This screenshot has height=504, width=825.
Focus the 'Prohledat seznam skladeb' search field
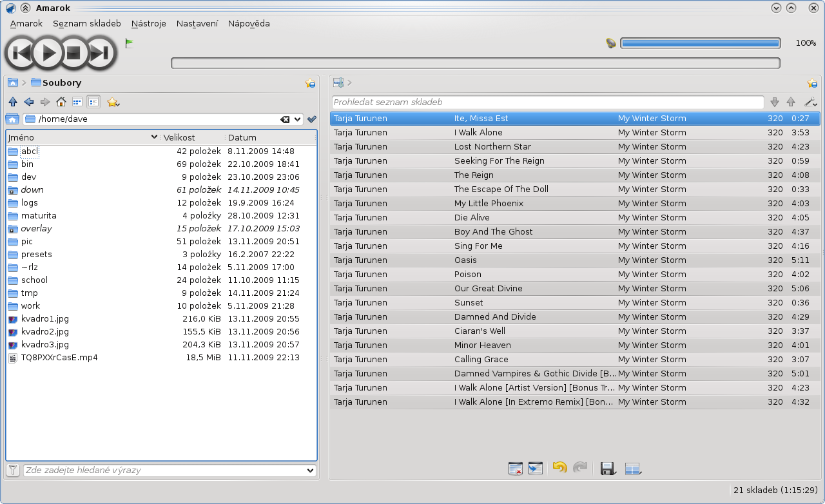pos(548,102)
